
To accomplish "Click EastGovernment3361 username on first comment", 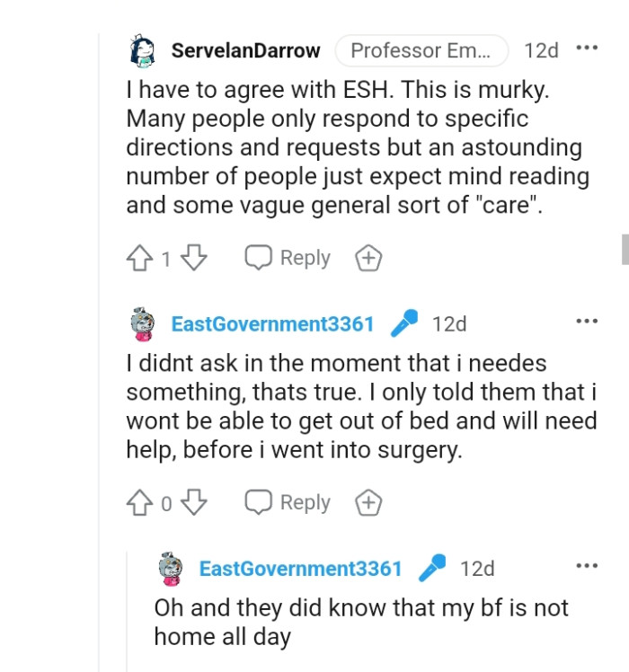I will point(272,324).
